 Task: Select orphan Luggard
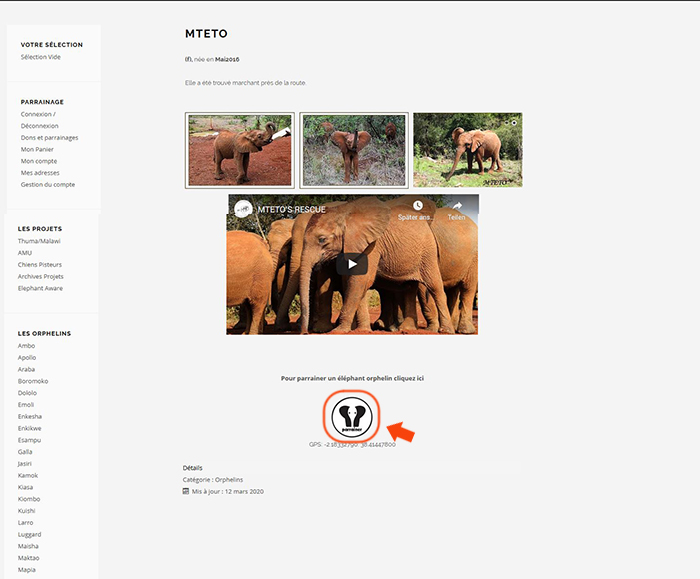point(29,534)
